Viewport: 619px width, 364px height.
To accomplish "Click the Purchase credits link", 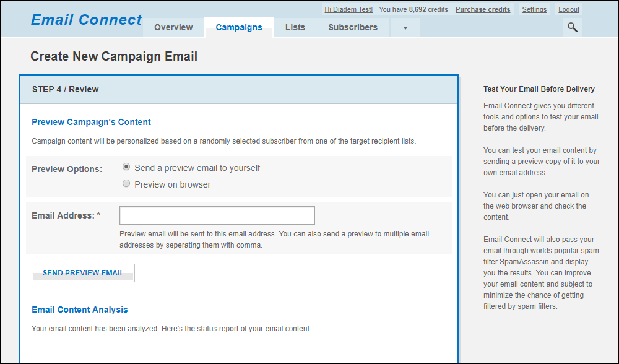I will (483, 9).
